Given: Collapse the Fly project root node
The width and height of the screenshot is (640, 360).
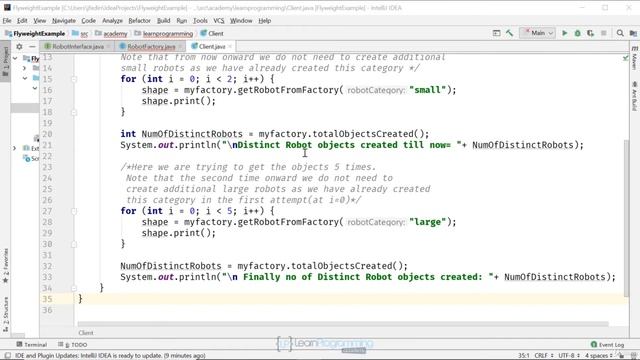Looking at the screenshot, I should 15,58.
